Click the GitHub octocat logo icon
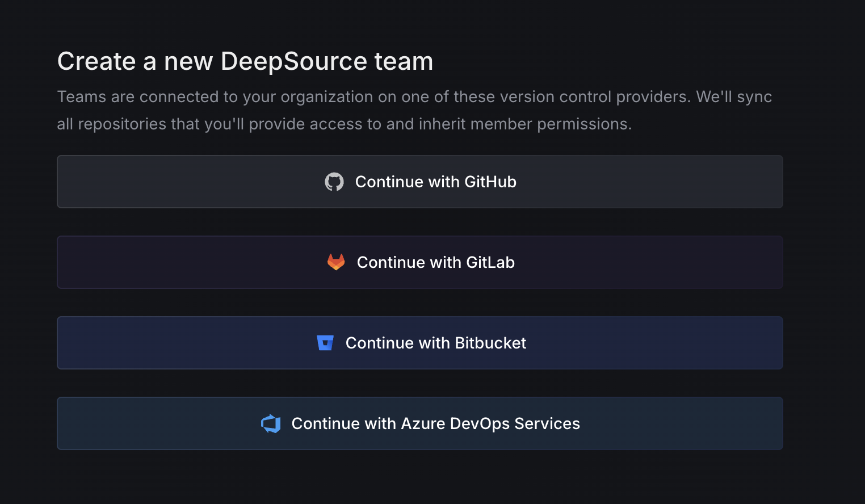 click(x=334, y=182)
